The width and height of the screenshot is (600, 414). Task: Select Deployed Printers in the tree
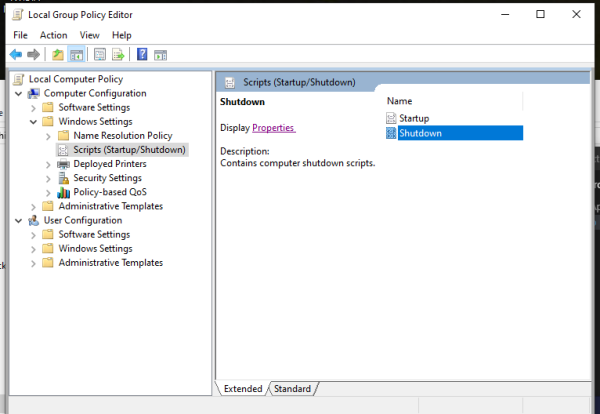point(109,164)
